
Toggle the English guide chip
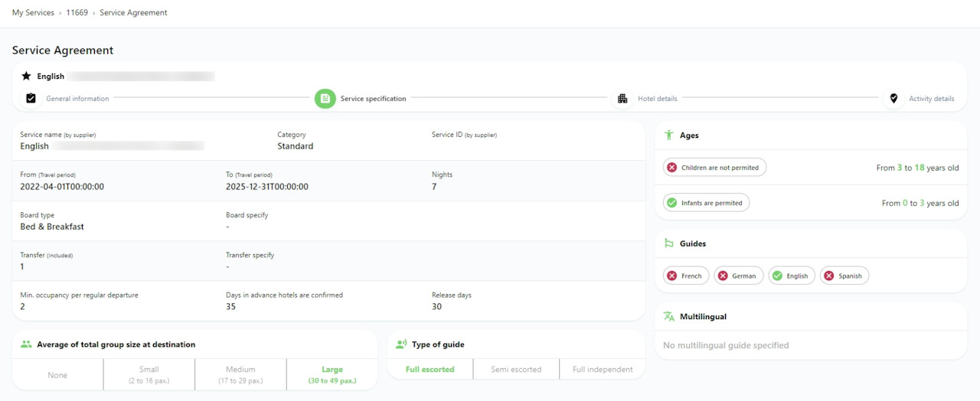point(791,276)
